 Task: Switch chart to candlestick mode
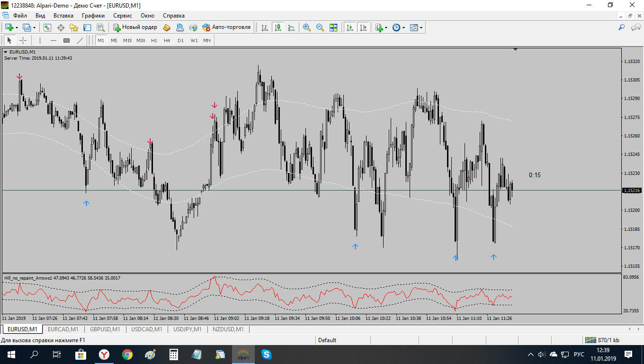tap(278, 27)
